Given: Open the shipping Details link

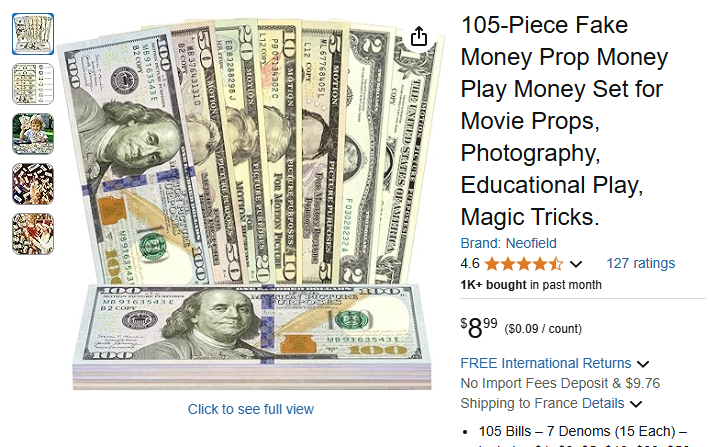Looking at the screenshot, I should tap(603, 403).
